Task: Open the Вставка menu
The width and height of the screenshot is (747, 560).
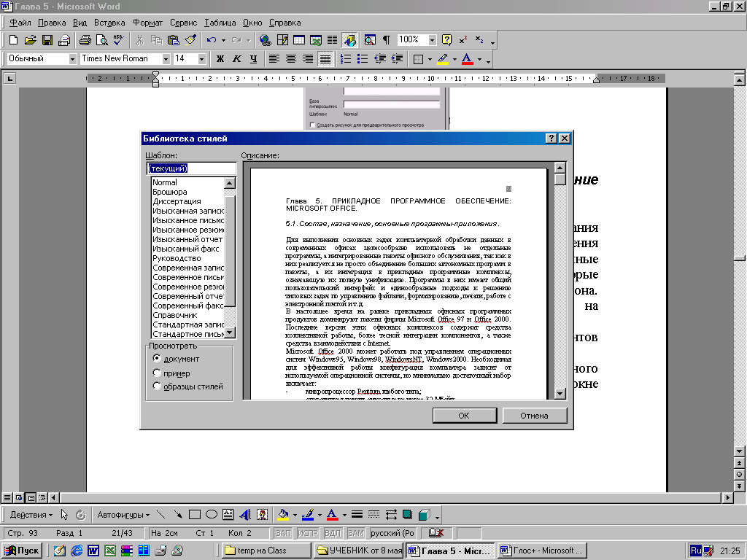Action: coord(109,23)
